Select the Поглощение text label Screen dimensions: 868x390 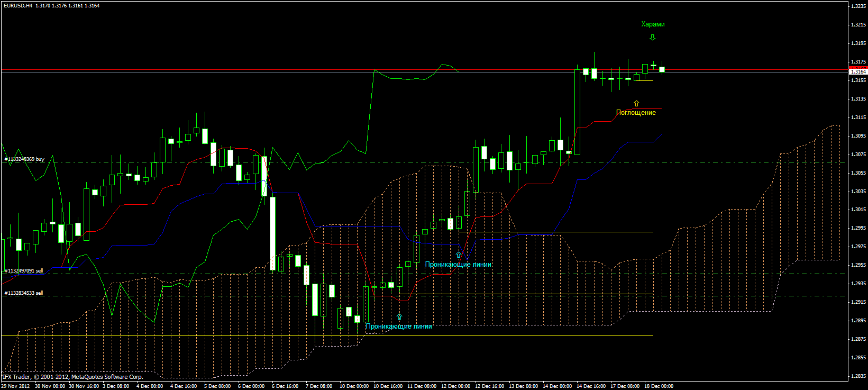636,113
